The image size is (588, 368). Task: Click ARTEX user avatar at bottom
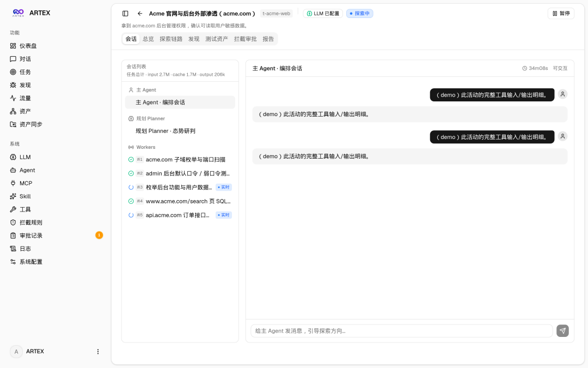click(x=16, y=352)
